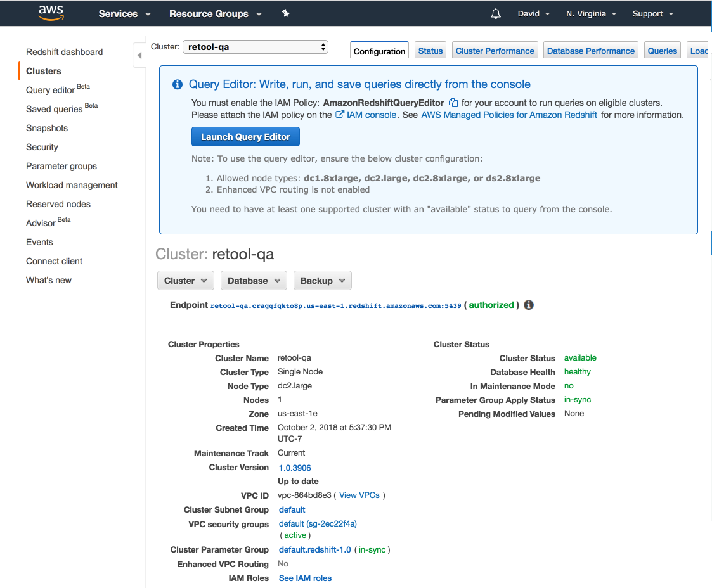Switch to the Status tab

[430, 51]
